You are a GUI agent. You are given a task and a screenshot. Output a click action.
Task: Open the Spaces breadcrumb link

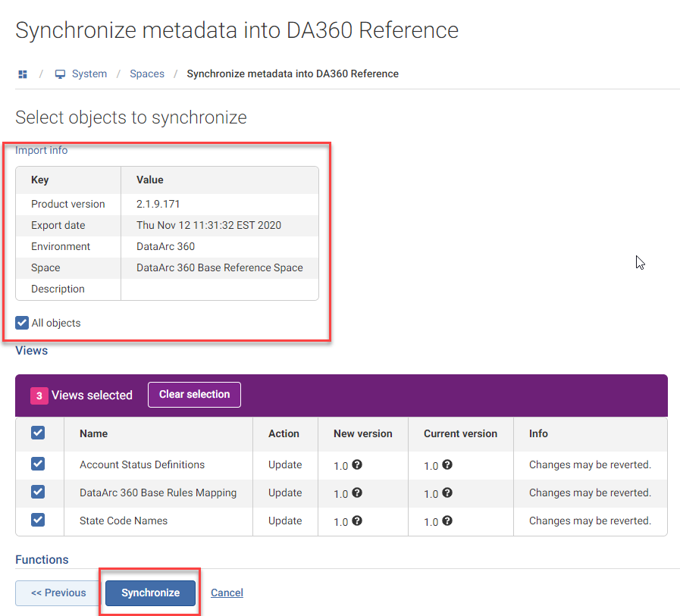point(147,74)
